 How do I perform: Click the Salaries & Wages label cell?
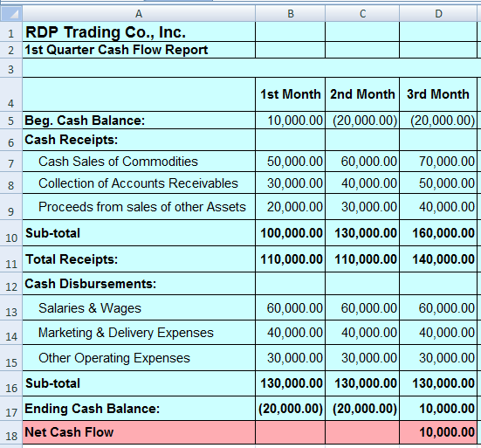pos(139,307)
